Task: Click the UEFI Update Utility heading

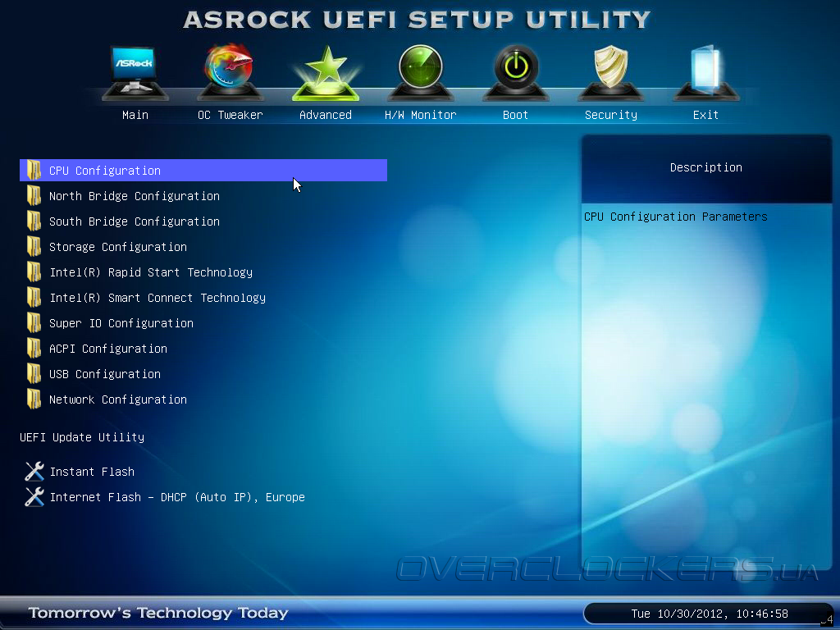Action: coord(82,437)
